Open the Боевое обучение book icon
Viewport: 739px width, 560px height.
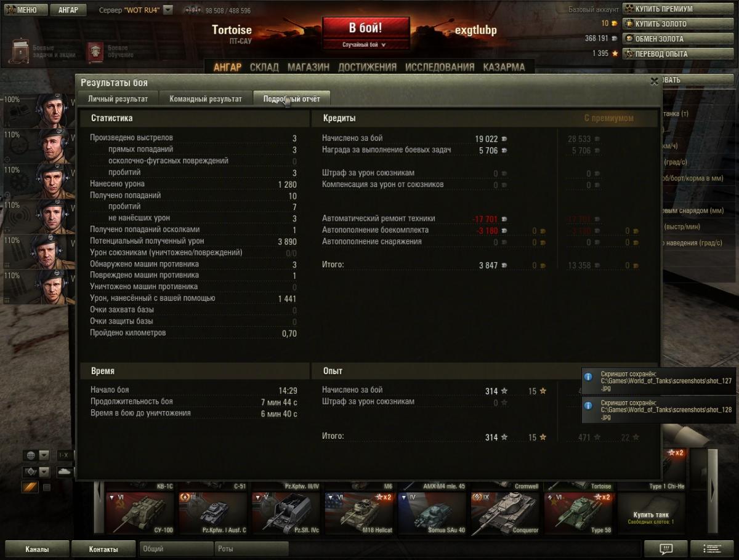point(95,52)
